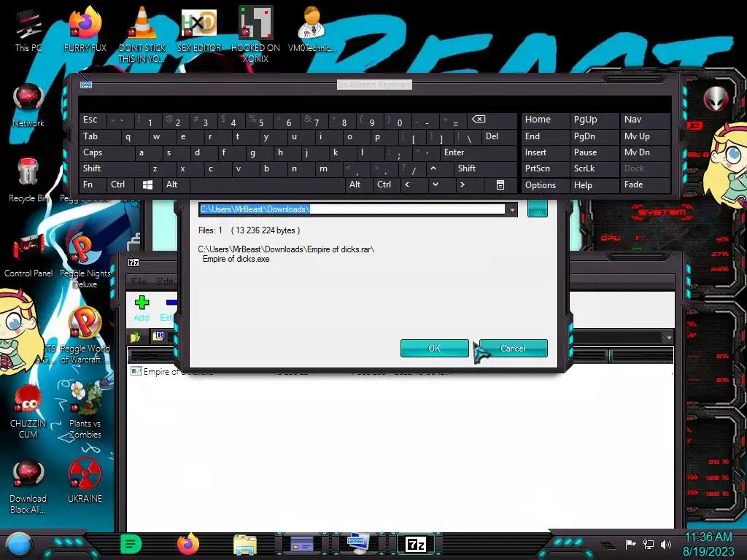The image size is (747, 560).
Task: Open Firefox from the taskbar
Action: (x=188, y=544)
